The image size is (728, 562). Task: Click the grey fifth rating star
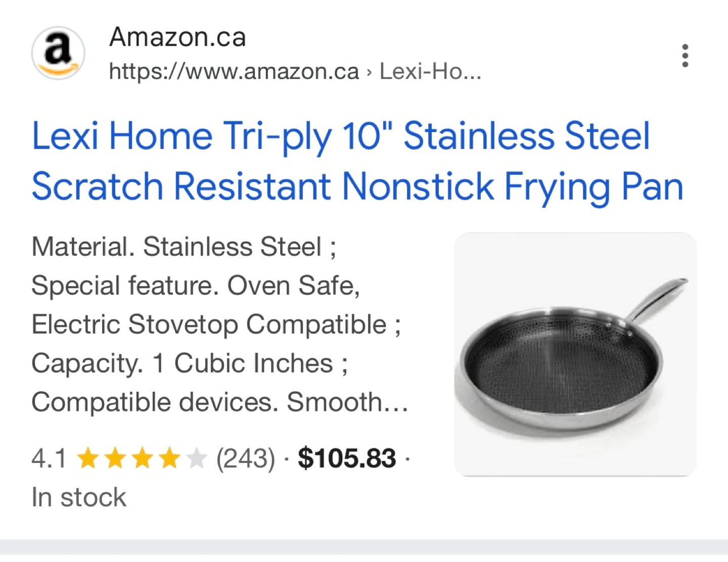coord(196,458)
